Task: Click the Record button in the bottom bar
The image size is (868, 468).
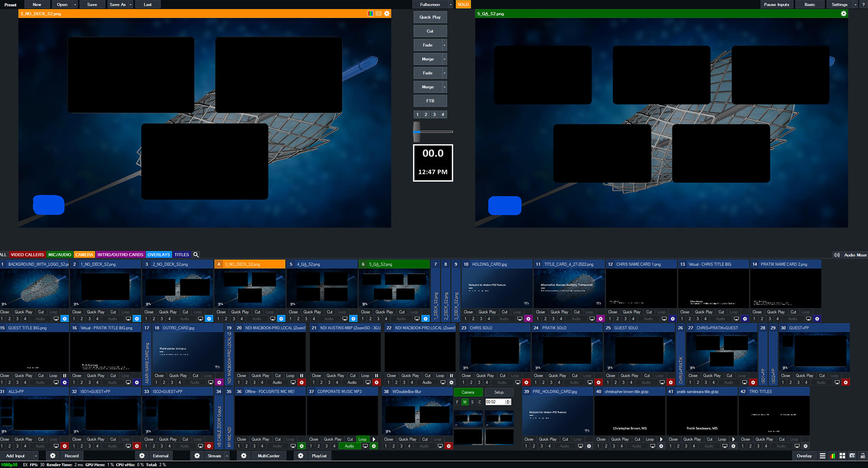Action: pos(72,456)
